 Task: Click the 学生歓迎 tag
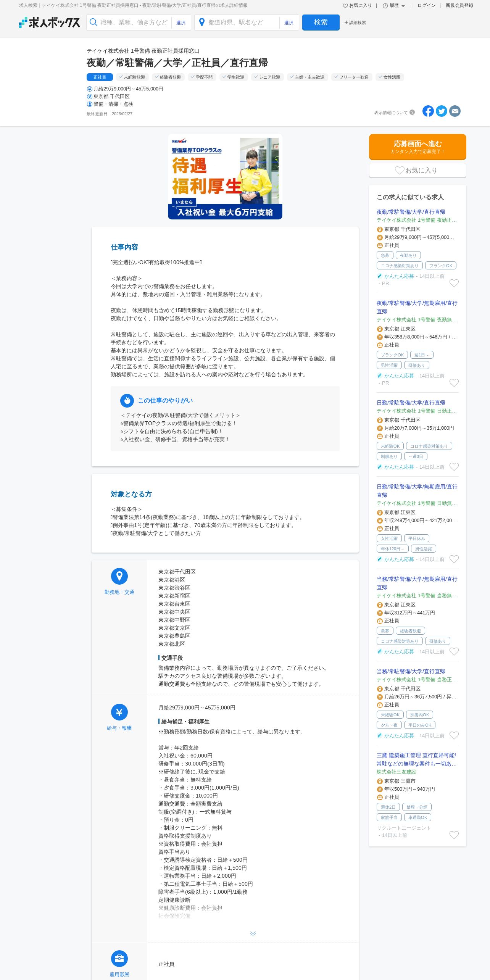click(x=234, y=77)
